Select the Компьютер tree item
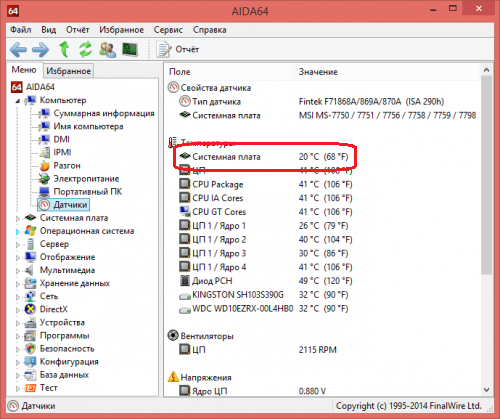500x419 pixels. click(x=63, y=100)
